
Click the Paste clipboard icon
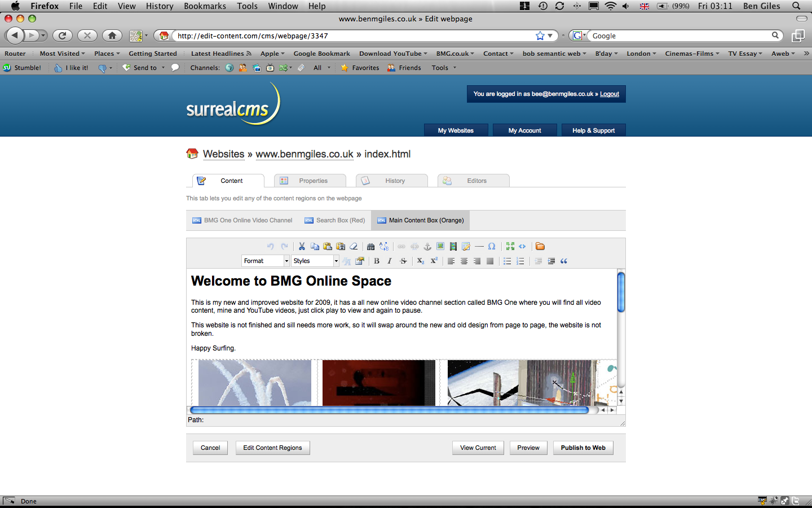click(328, 246)
